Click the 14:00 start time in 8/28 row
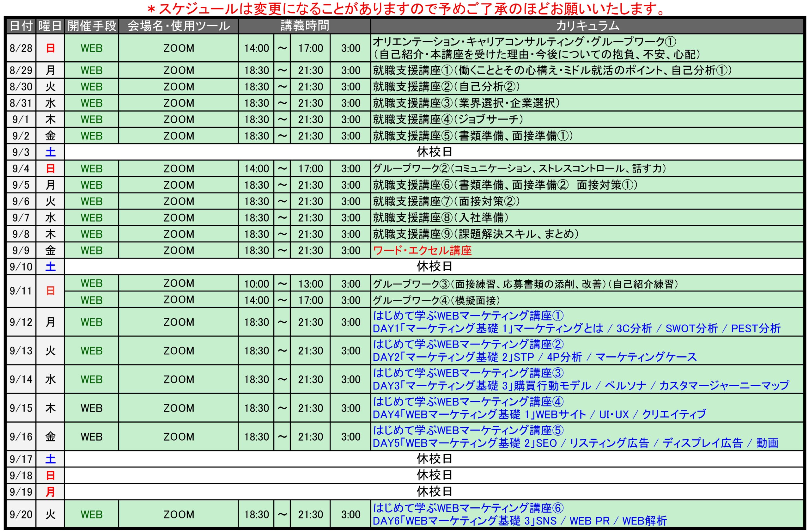This screenshot has height=532, width=809. [256, 48]
